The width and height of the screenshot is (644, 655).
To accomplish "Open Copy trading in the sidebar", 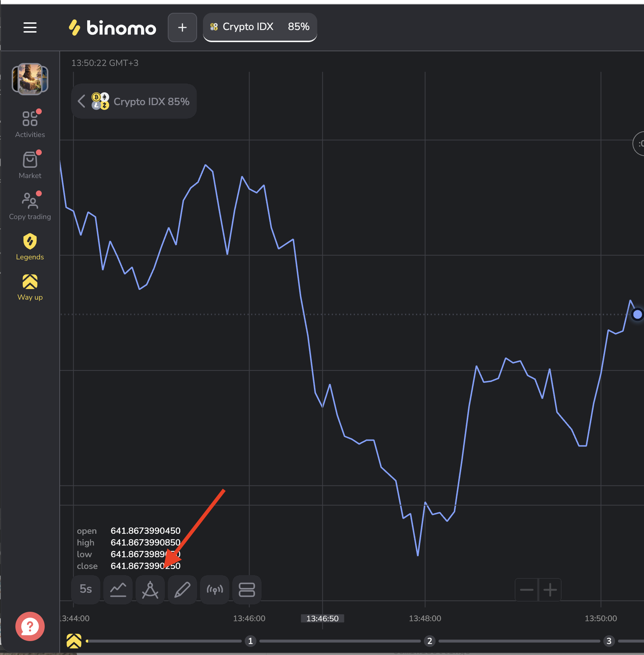I will [x=30, y=206].
